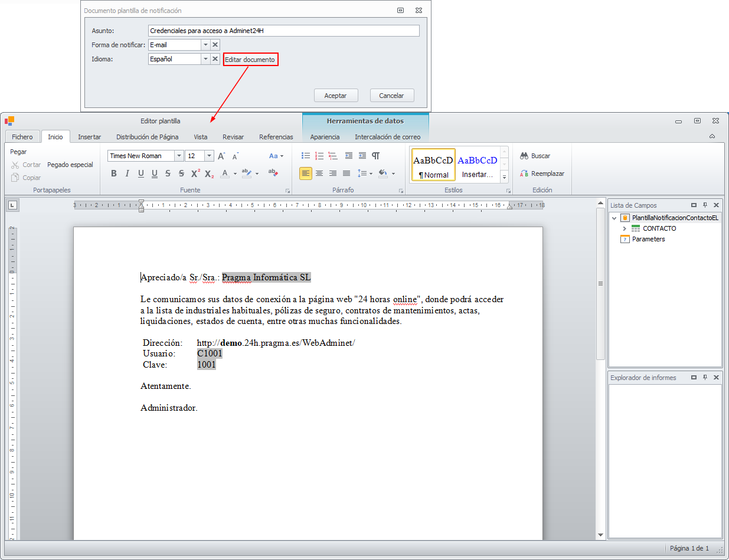Open the Idioma dropdown
The image size is (729, 560).
click(x=205, y=59)
